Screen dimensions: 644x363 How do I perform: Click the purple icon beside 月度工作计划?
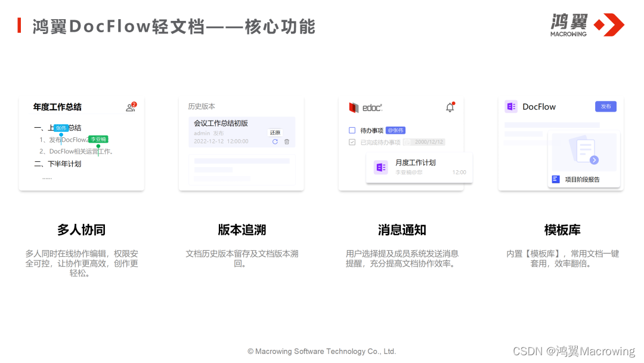pyautogui.click(x=380, y=167)
